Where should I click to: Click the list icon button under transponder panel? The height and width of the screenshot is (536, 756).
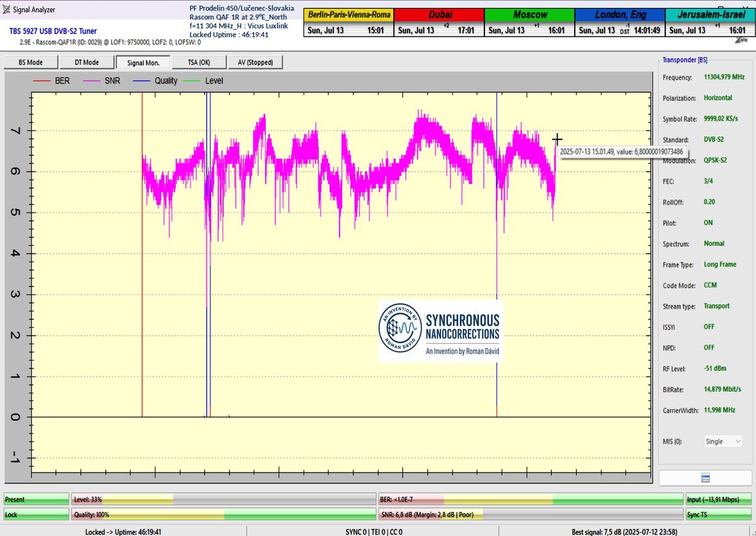point(705,477)
